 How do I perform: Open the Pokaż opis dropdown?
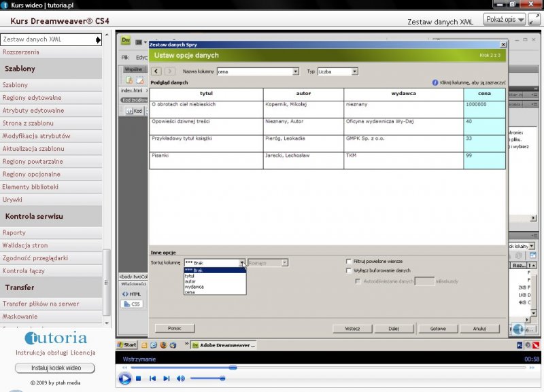[x=504, y=19]
